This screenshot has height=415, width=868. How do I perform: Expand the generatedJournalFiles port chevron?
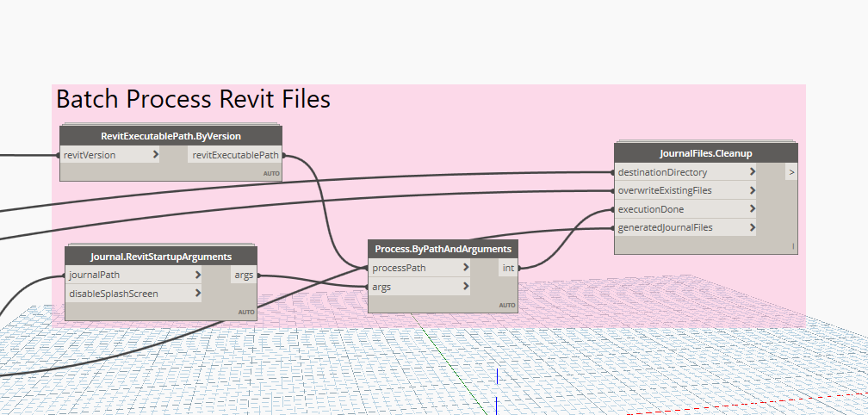point(753,226)
